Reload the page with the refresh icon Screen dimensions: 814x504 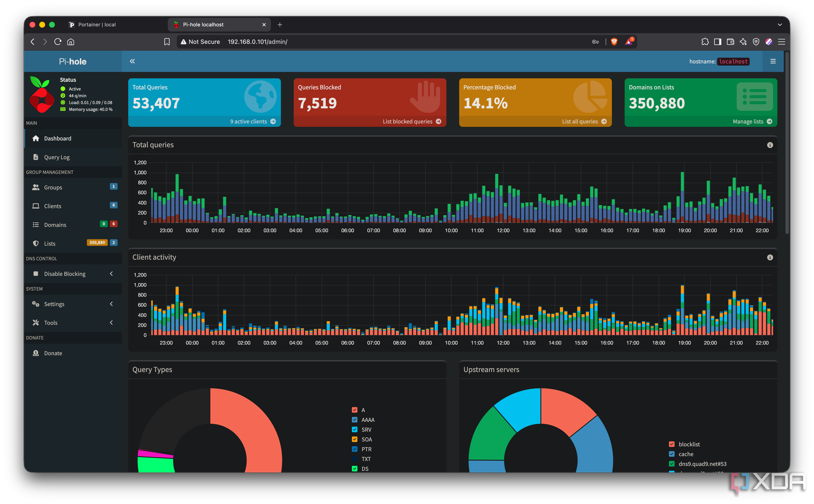point(58,42)
